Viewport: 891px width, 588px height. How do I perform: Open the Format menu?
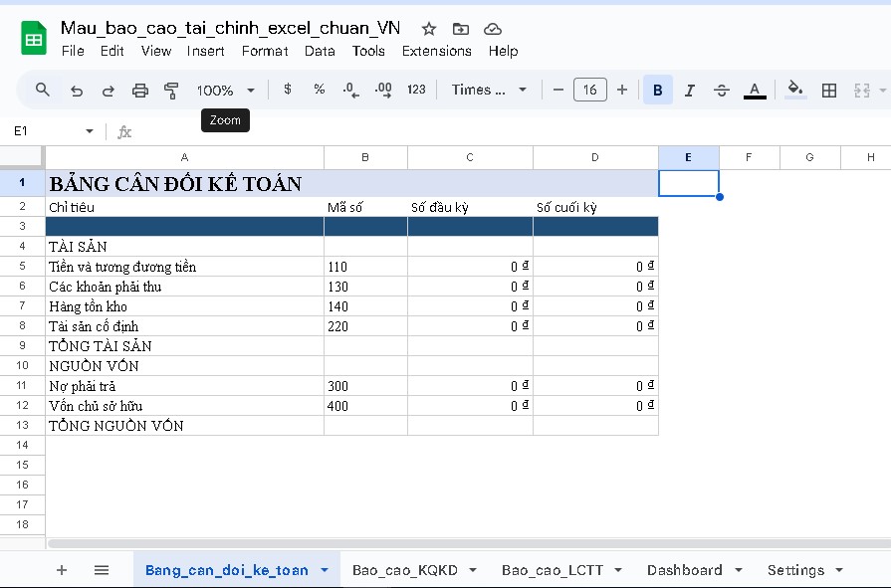tap(264, 51)
